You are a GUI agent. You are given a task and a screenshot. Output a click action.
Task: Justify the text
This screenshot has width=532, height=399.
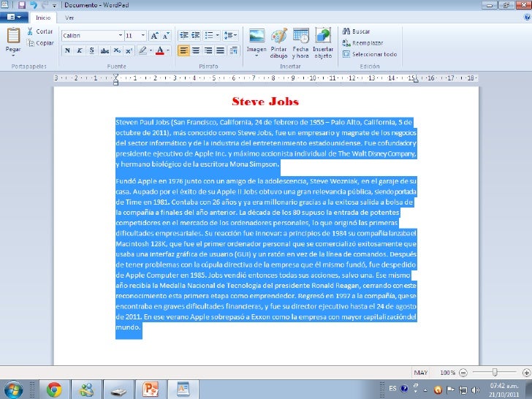click(220, 50)
